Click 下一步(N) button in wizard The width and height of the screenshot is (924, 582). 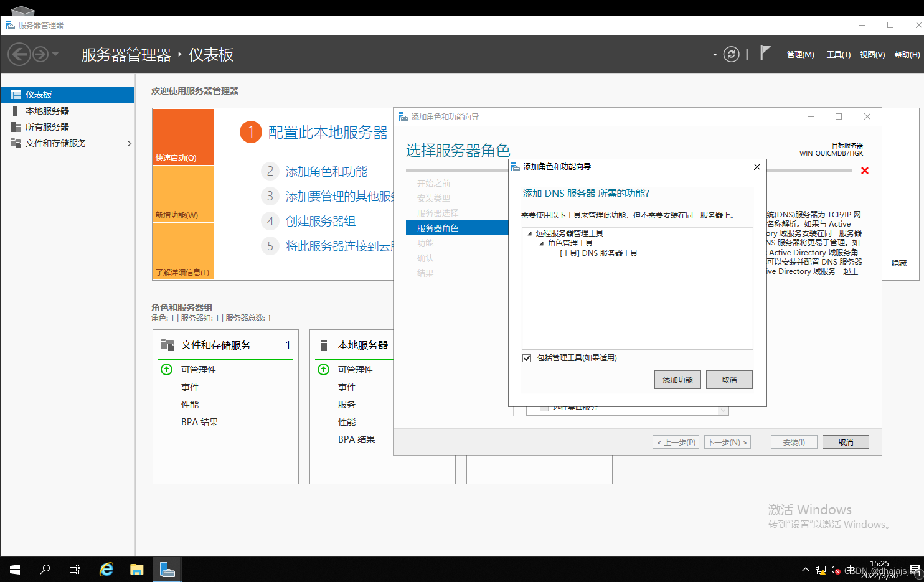click(727, 442)
